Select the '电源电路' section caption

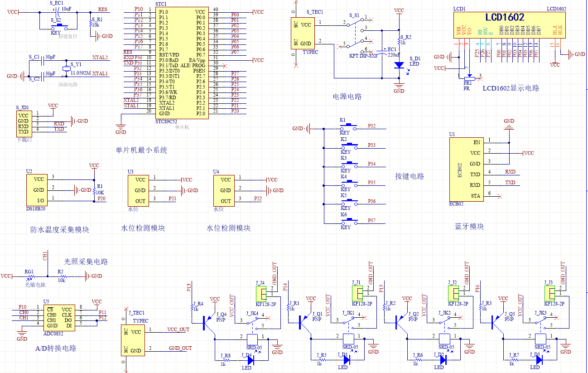click(347, 97)
